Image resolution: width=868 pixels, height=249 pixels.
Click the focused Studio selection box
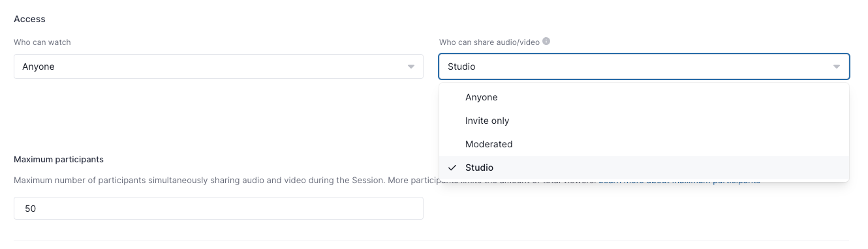click(x=644, y=66)
